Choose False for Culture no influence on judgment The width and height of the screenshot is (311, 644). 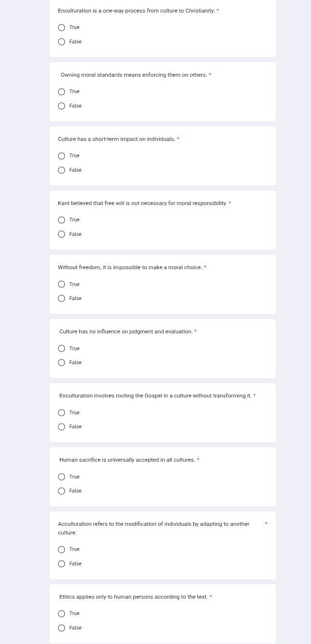tap(61, 363)
